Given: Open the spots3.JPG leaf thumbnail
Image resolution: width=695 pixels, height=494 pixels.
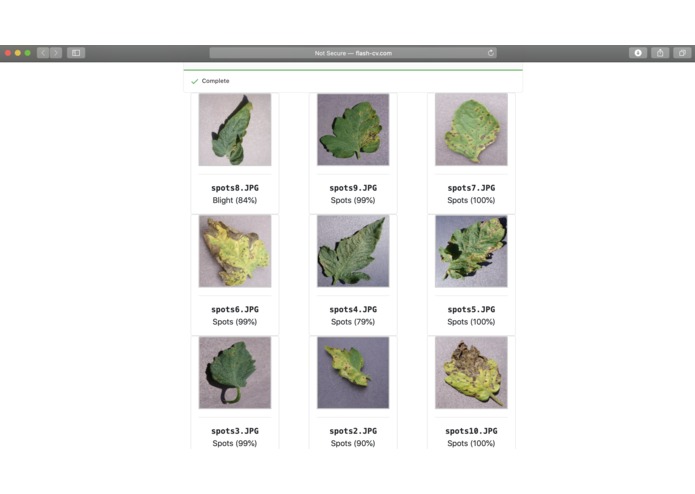Looking at the screenshot, I should [x=235, y=373].
